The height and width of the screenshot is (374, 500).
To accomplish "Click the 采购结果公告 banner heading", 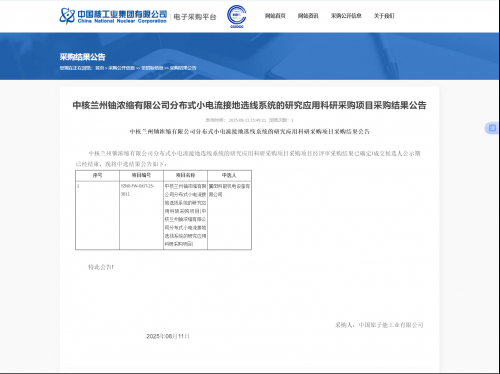I will coord(82,57).
